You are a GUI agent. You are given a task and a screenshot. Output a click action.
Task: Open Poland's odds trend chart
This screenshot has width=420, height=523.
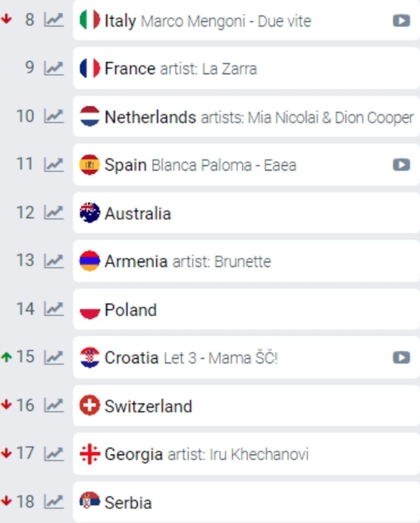coord(54,309)
